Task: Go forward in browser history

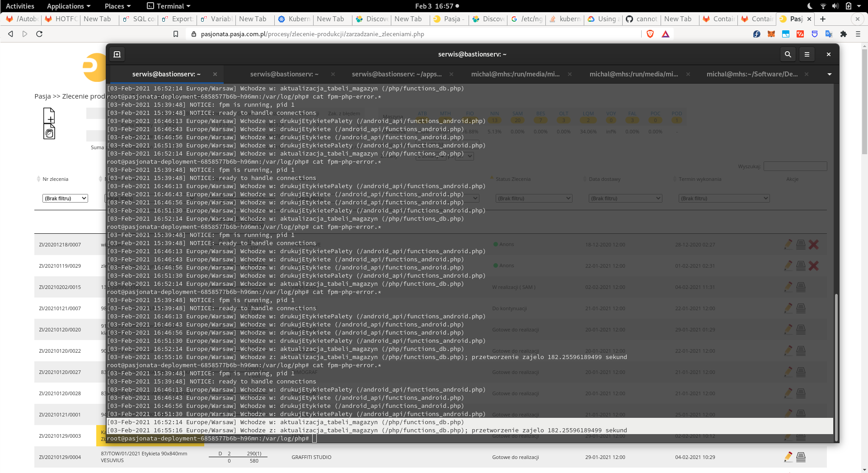Action: click(x=25, y=34)
